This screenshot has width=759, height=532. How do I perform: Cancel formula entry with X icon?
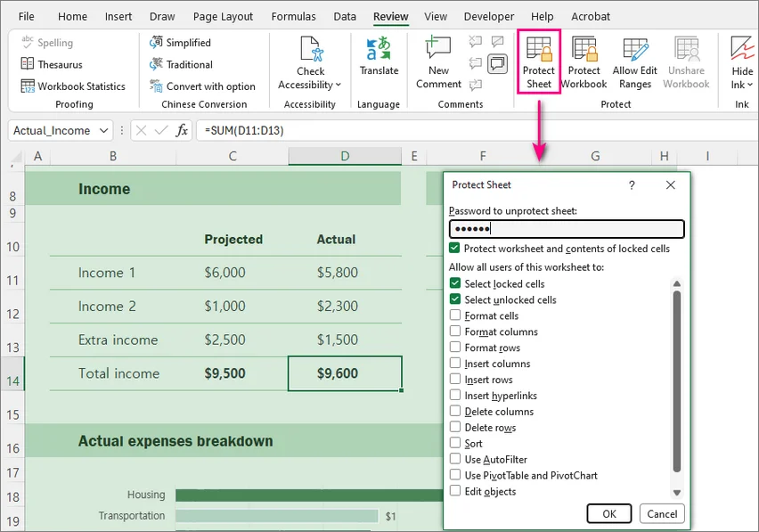141,131
